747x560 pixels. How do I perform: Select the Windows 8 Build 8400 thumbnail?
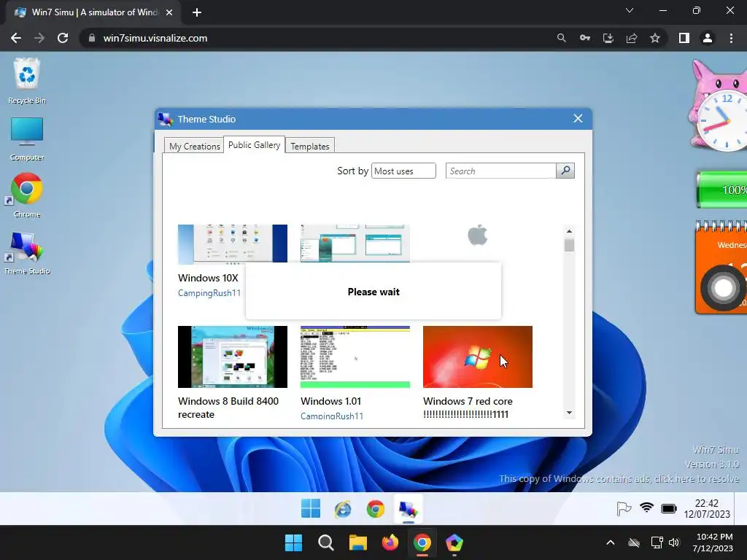(x=233, y=357)
